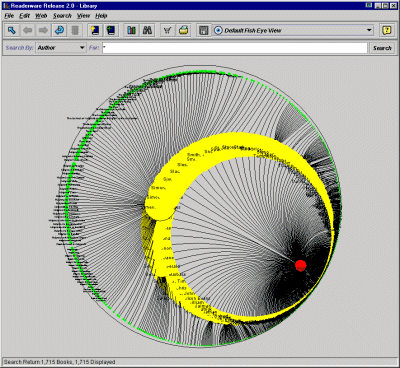Click the back arrow toolbar button
This screenshot has height=368, width=400.
(x=28, y=30)
